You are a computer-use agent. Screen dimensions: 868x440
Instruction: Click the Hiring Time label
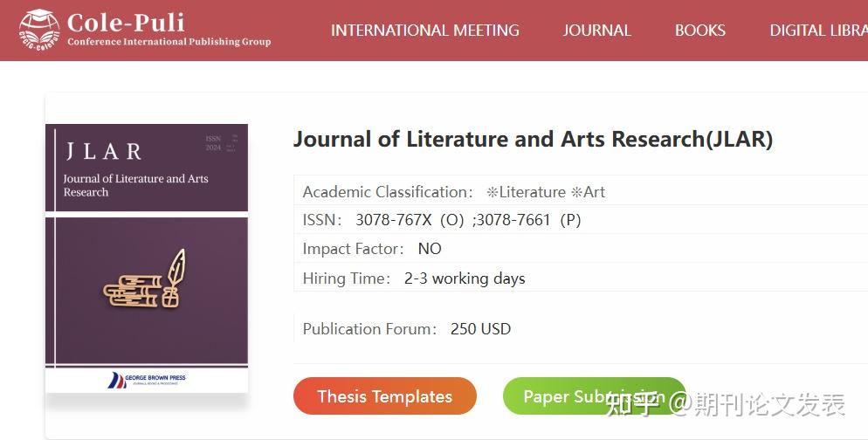347,278
